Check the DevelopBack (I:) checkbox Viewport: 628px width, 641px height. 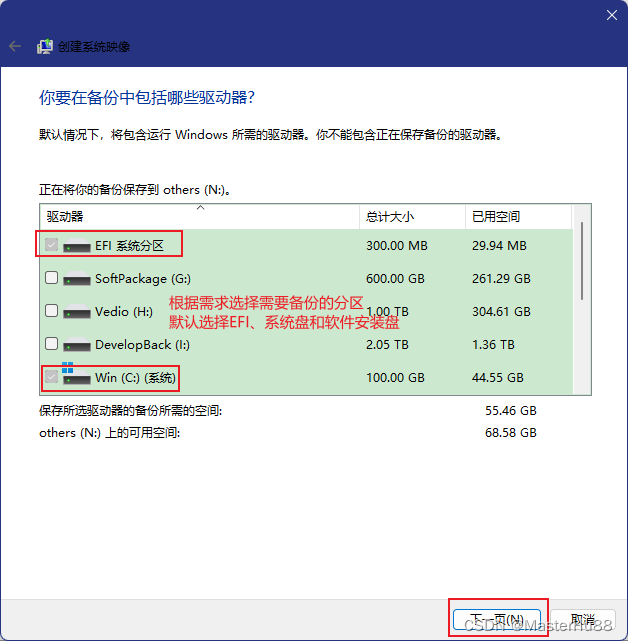point(52,344)
